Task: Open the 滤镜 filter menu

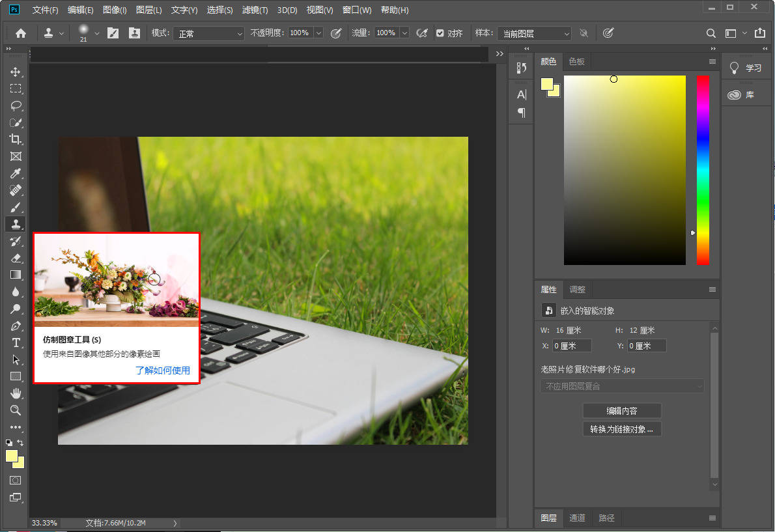Action: coord(255,10)
